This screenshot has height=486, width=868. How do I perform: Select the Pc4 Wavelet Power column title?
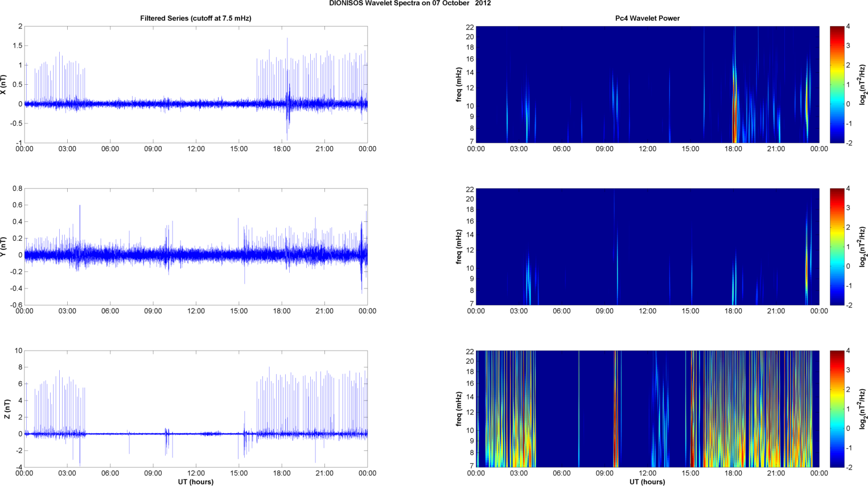point(647,18)
